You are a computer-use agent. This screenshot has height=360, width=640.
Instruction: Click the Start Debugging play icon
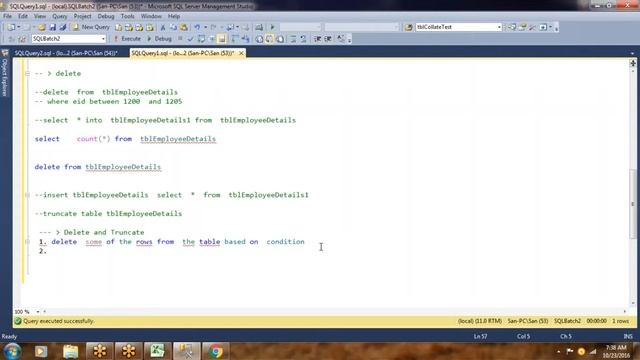point(273,27)
